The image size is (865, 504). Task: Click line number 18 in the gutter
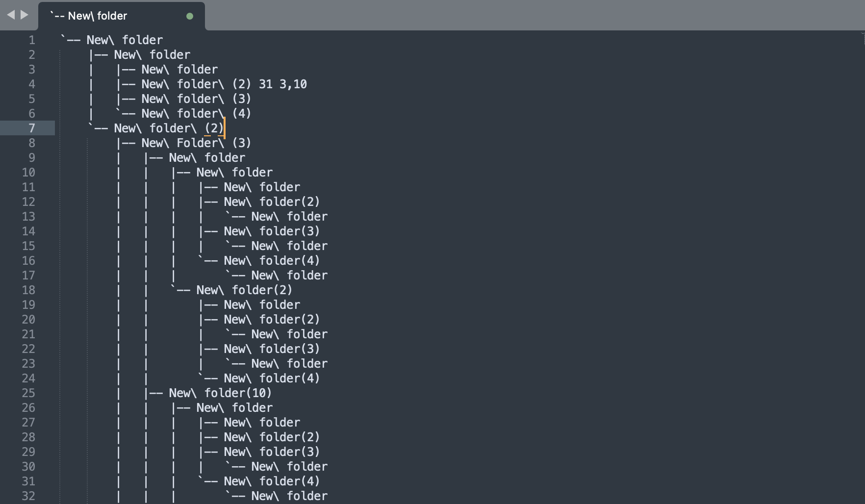coord(28,290)
